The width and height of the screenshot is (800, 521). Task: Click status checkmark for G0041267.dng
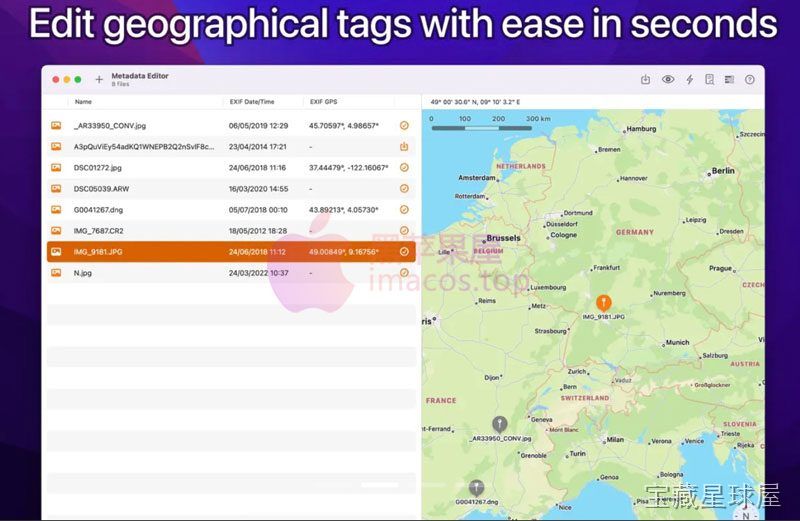tap(404, 210)
